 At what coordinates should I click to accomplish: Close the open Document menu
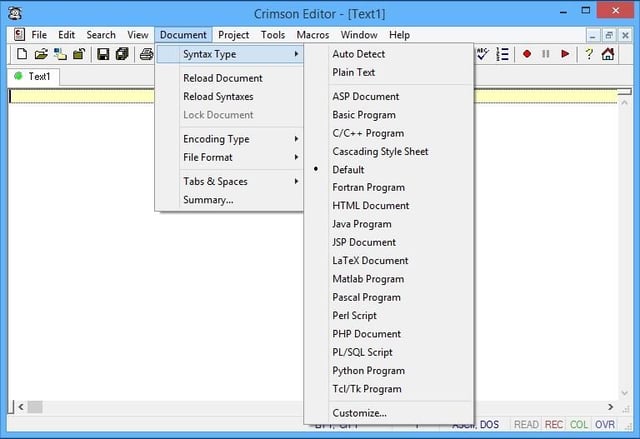[x=183, y=35]
